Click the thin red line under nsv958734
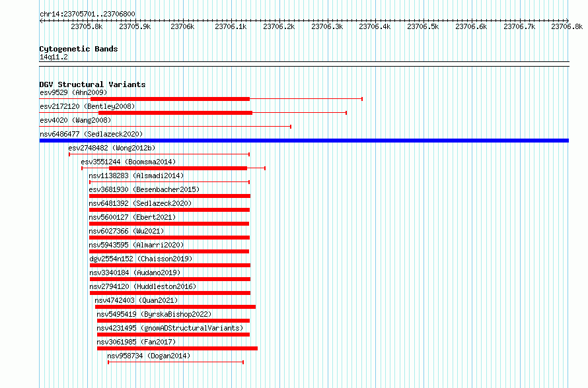Image resolution: width=588 pixels, height=388 pixels. pyautogui.click(x=176, y=362)
